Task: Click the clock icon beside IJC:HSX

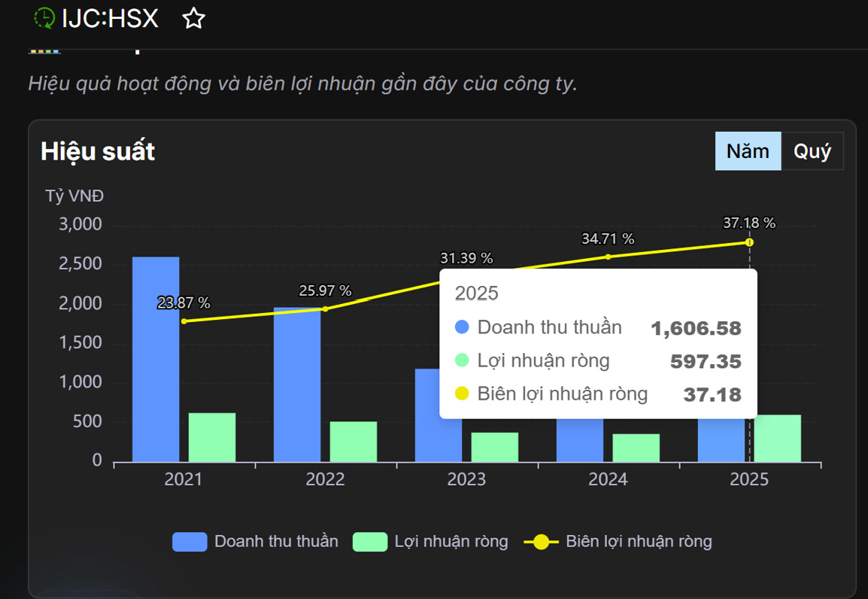Action: (x=44, y=18)
